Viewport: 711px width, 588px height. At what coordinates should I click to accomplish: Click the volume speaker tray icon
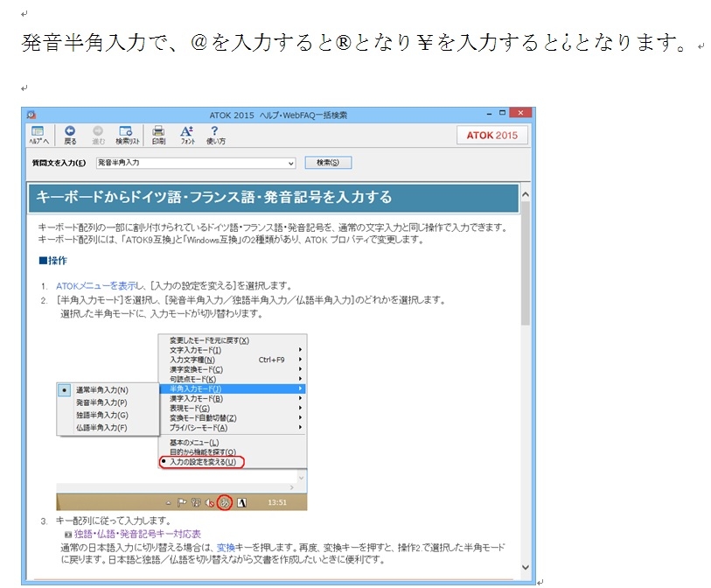[x=209, y=502]
